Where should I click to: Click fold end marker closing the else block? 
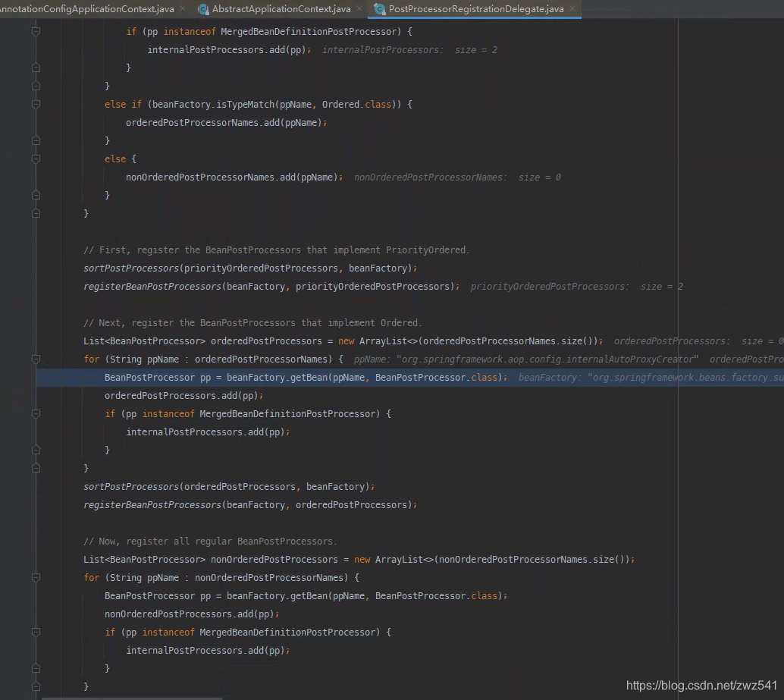click(36, 195)
